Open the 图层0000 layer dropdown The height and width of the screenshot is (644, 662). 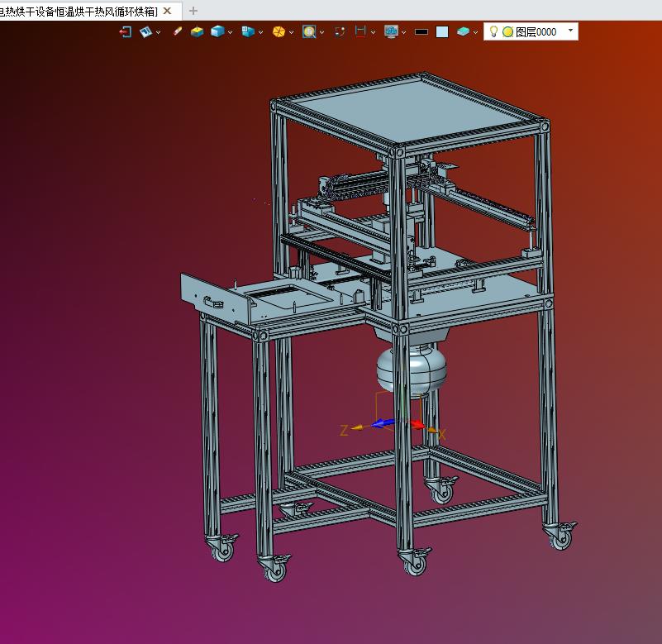pos(571,31)
